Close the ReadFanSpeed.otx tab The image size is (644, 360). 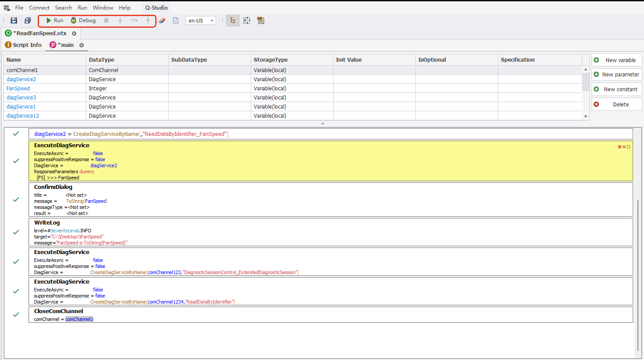click(x=74, y=33)
